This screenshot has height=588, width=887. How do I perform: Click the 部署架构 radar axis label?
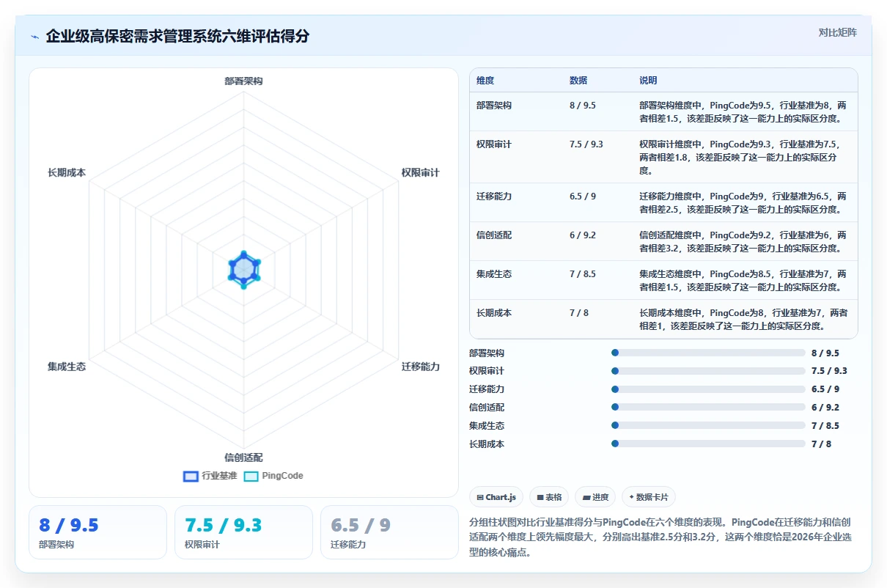(x=243, y=81)
